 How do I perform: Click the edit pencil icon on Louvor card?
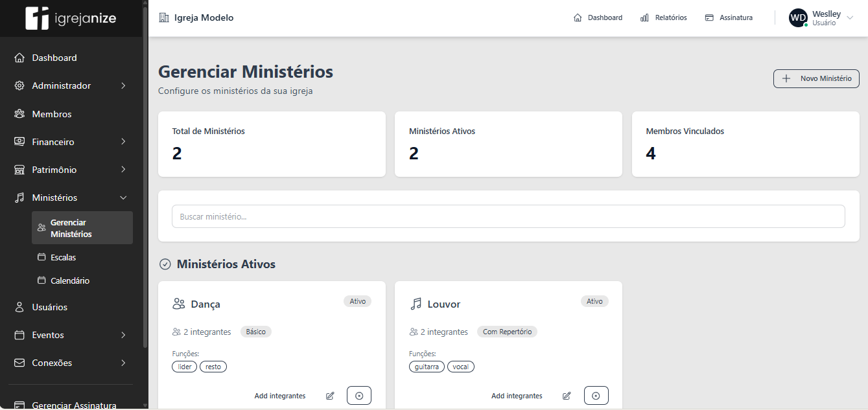coord(567,396)
